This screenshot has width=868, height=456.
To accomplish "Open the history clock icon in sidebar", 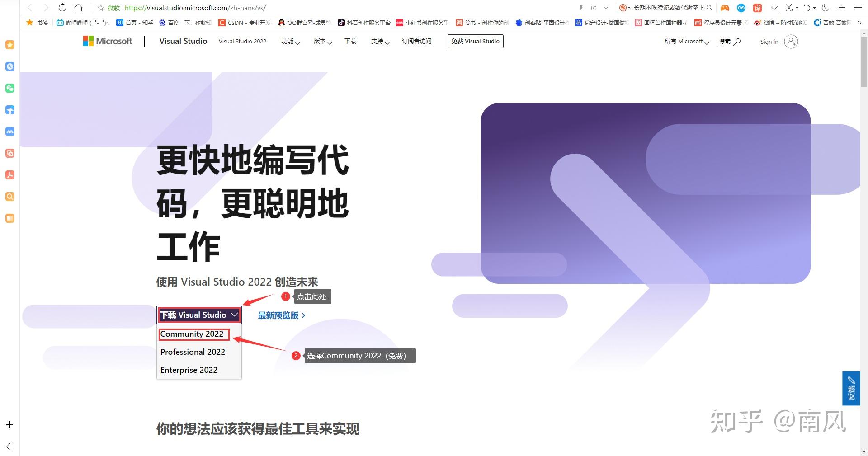I will pos(10,66).
